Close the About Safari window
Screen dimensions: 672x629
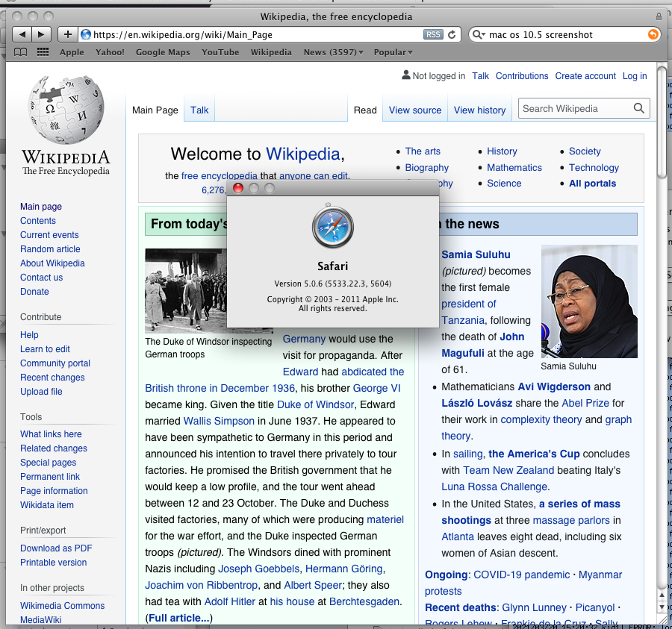pyautogui.click(x=238, y=188)
